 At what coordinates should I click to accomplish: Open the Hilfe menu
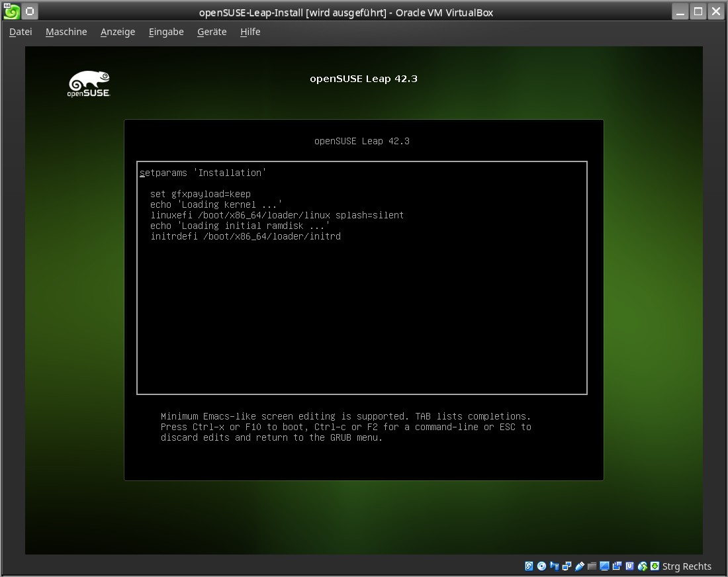250,32
